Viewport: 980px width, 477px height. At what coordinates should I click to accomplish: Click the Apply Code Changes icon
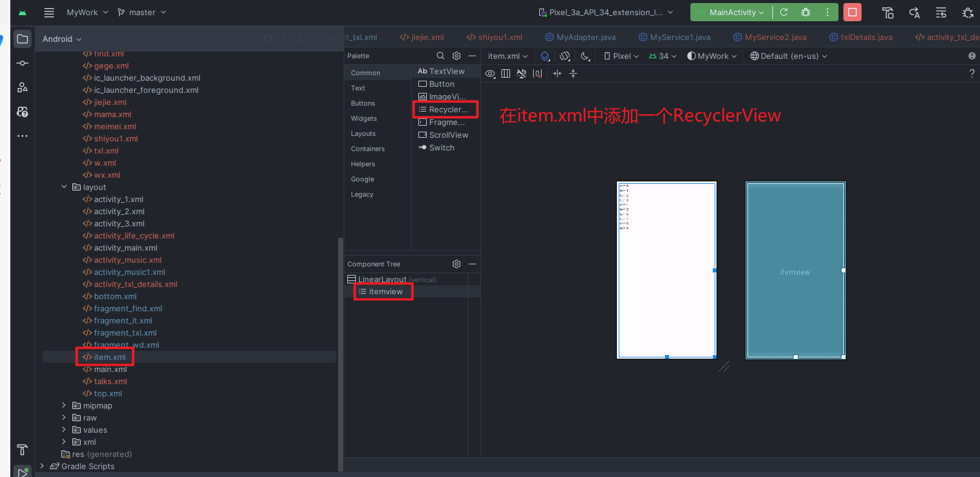[x=941, y=12]
